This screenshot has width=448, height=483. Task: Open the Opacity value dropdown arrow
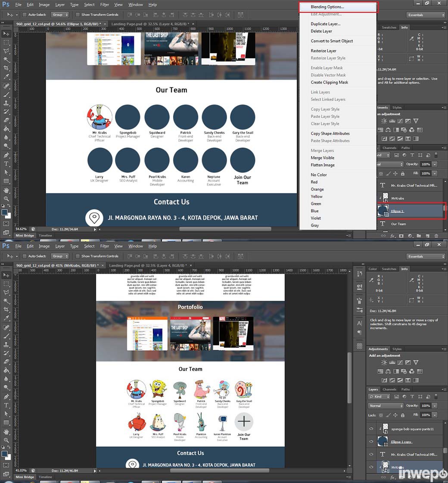tap(435, 406)
